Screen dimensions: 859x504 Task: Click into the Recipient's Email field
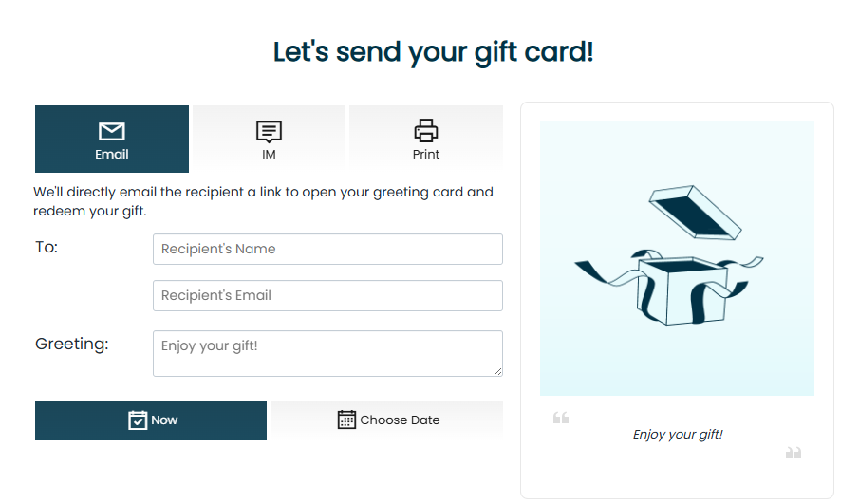(x=327, y=296)
